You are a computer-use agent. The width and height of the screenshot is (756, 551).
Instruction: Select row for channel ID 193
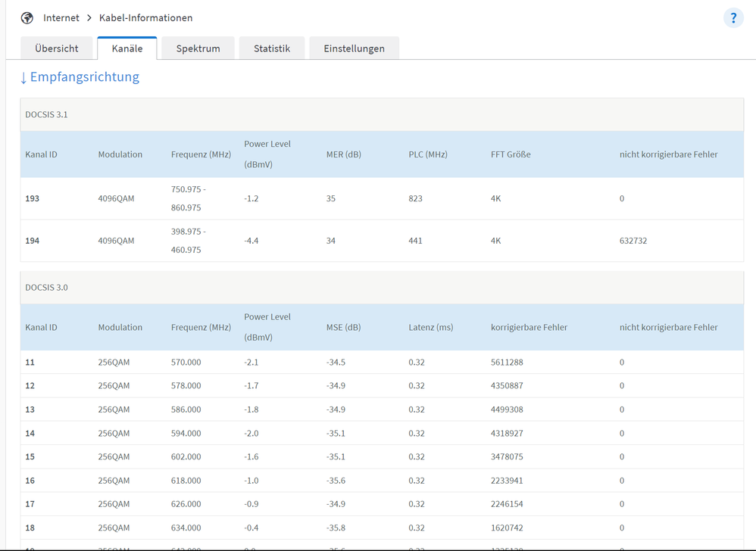(32, 198)
